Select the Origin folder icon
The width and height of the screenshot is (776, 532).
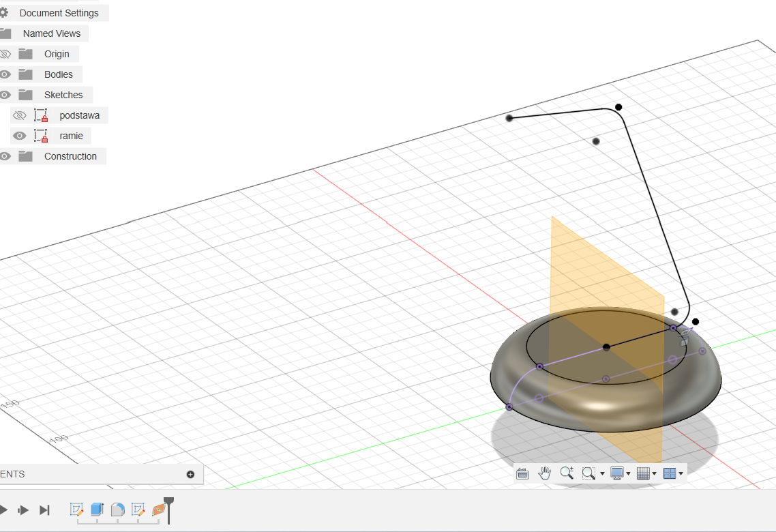[x=25, y=54]
